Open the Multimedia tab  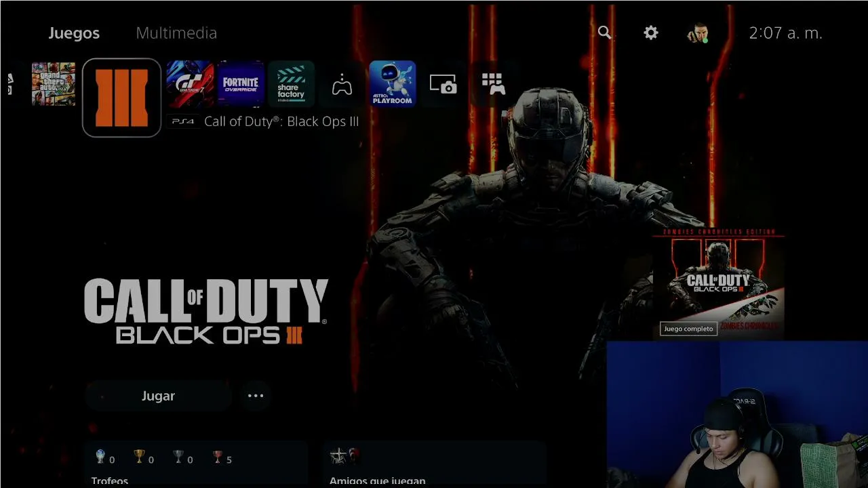point(176,33)
